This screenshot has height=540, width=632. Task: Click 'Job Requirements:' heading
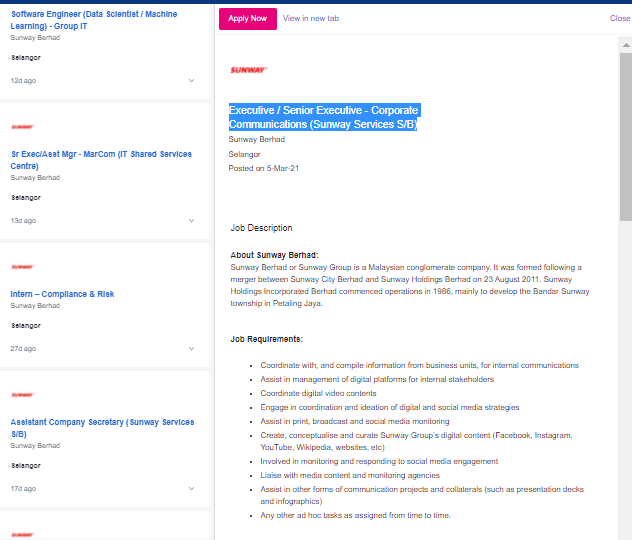[x=266, y=339]
